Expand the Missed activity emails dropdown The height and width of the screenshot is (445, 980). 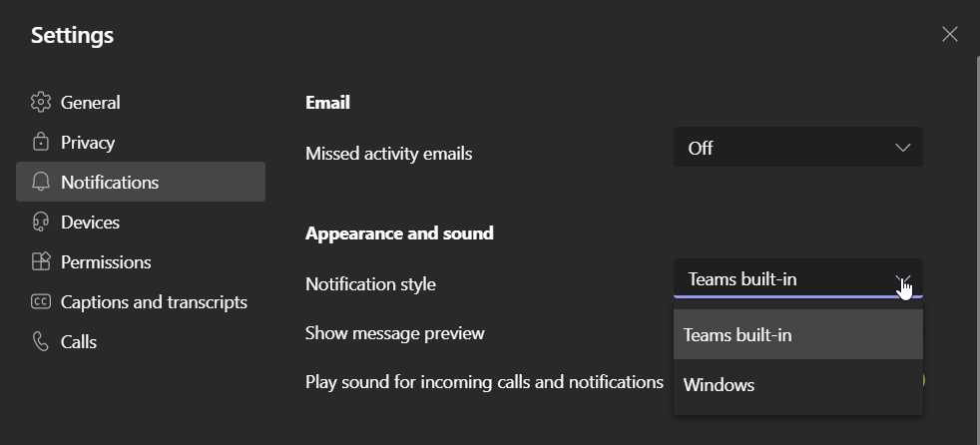(798, 147)
